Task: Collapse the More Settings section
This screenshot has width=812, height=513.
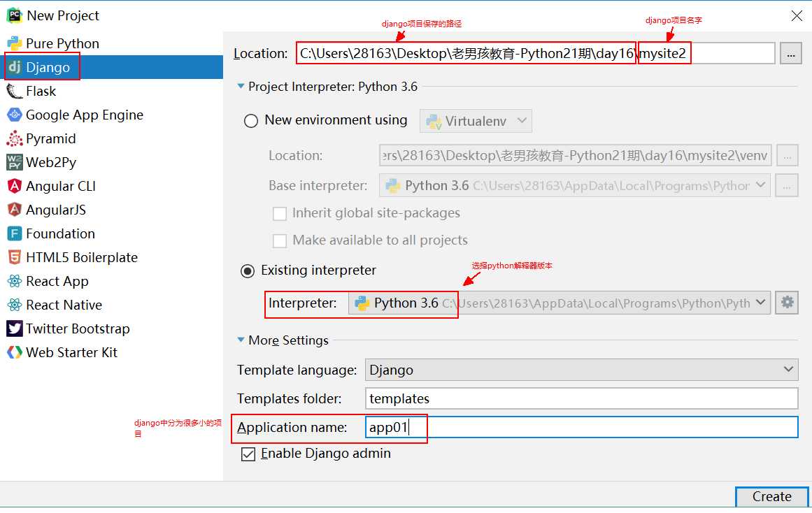Action: pyautogui.click(x=241, y=340)
